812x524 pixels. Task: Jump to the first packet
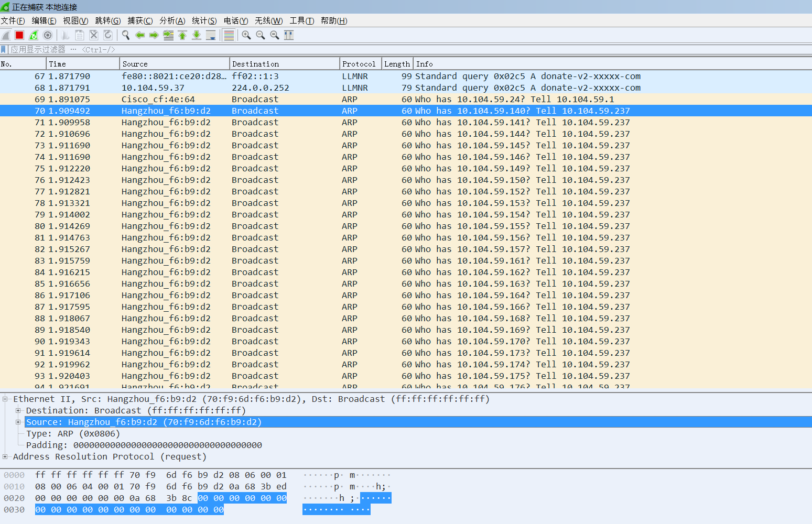182,35
